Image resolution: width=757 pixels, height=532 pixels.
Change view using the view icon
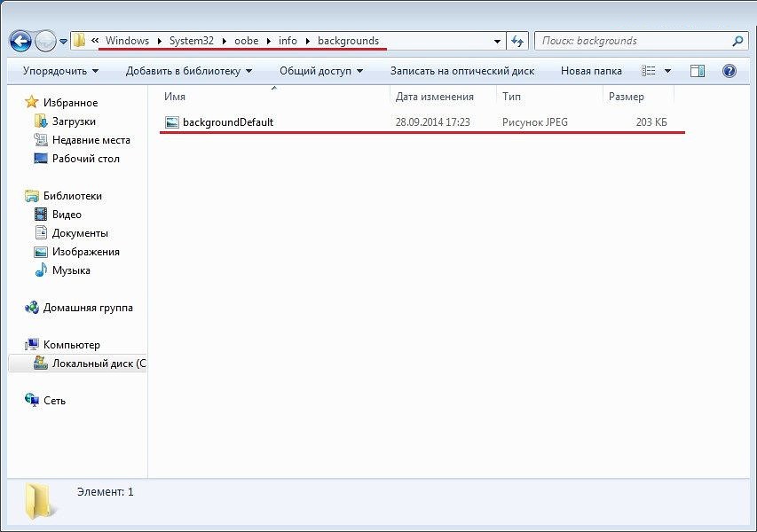click(x=649, y=71)
